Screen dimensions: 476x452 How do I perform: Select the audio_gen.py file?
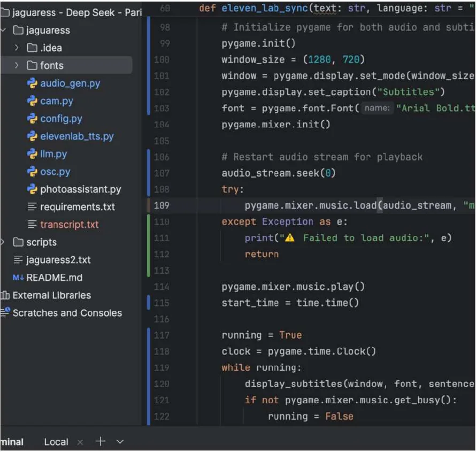[70, 83]
